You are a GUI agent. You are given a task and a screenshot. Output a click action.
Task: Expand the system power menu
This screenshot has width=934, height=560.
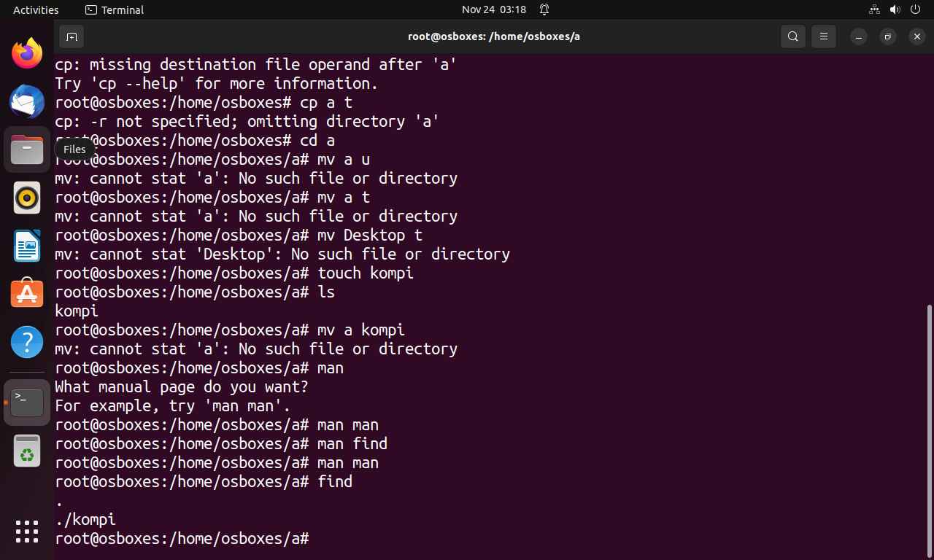point(915,9)
